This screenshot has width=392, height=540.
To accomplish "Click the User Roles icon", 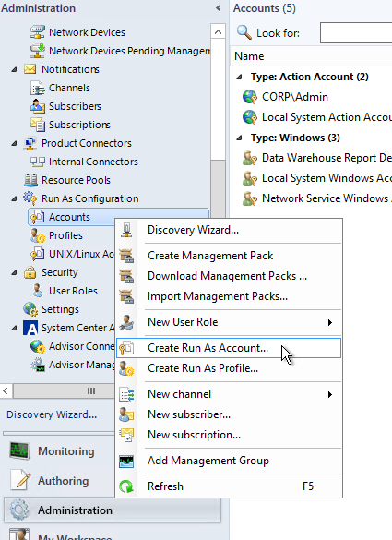I will point(38,291).
